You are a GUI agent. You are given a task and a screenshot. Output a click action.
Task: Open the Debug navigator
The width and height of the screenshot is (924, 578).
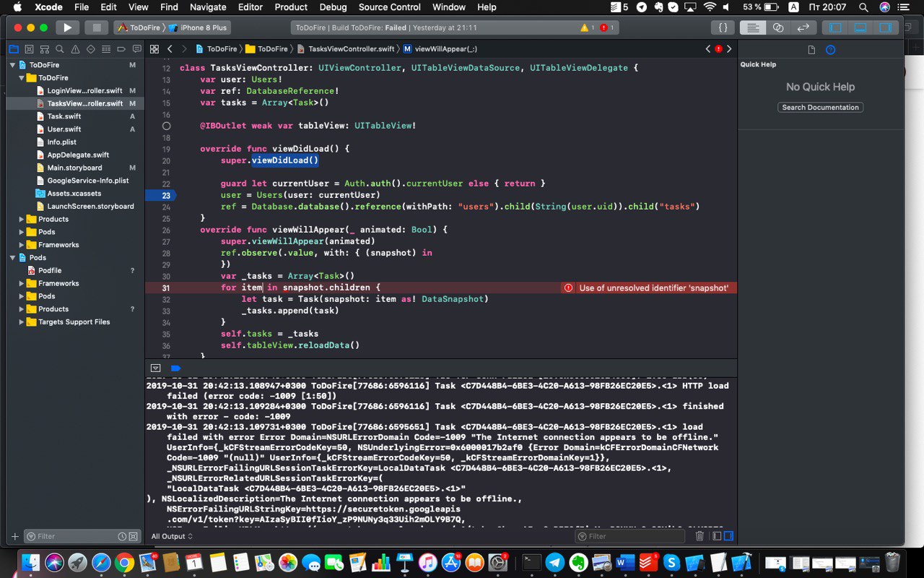[x=105, y=49]
